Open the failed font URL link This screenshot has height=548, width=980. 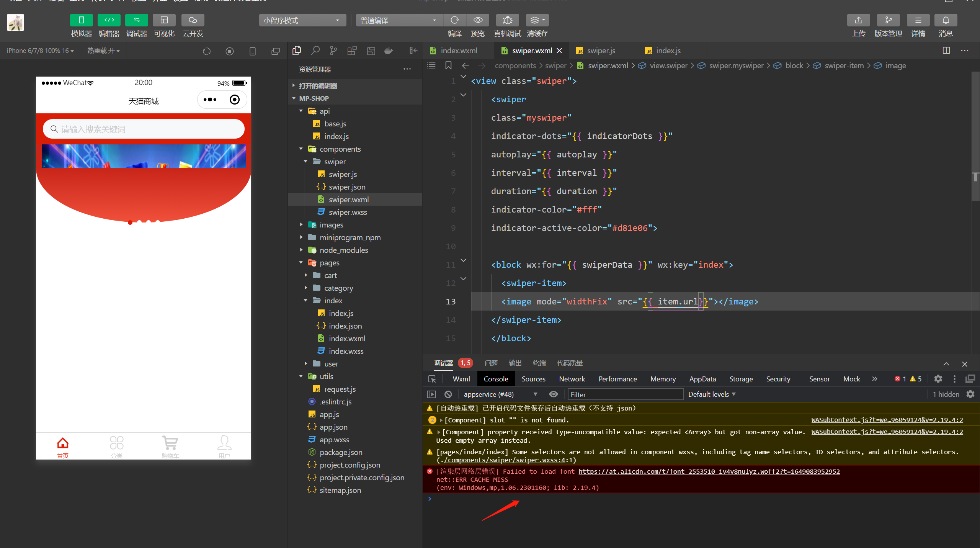point(709,471)
